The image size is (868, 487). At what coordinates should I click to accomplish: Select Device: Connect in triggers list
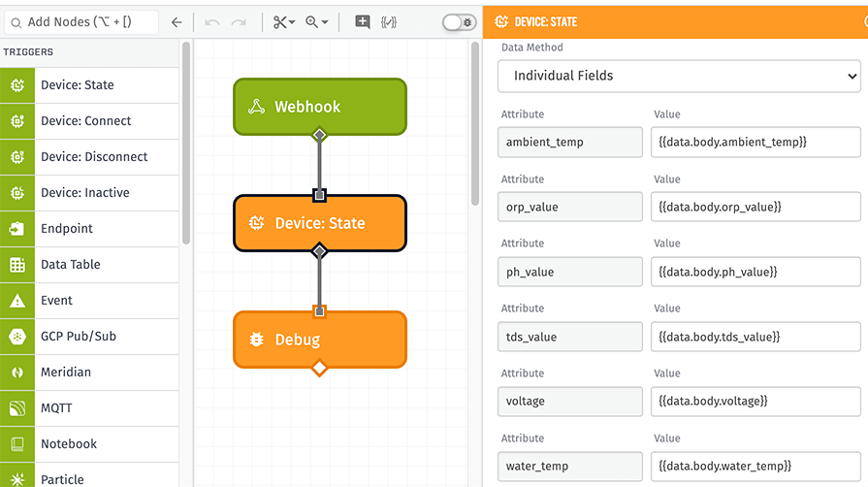point(85,121)
